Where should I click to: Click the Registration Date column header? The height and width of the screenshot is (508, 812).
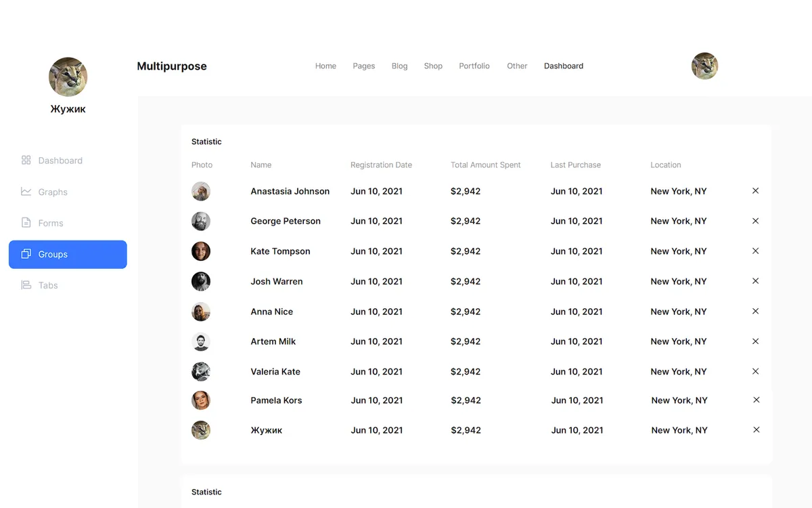coord(381,165)
